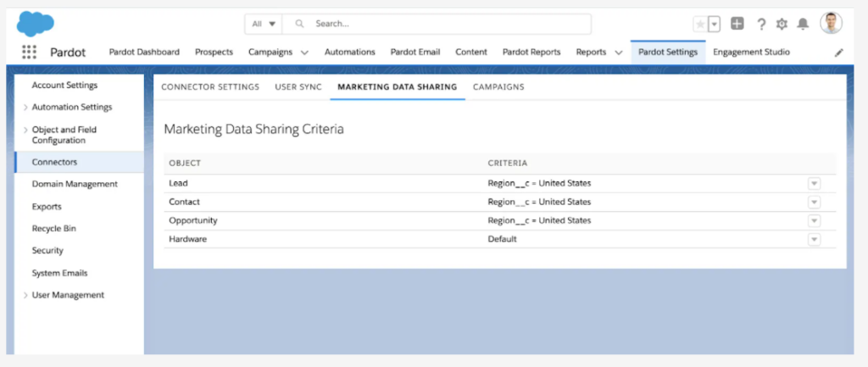
Task: Click the global actions plus icon
Action: [x=737, y=23]
